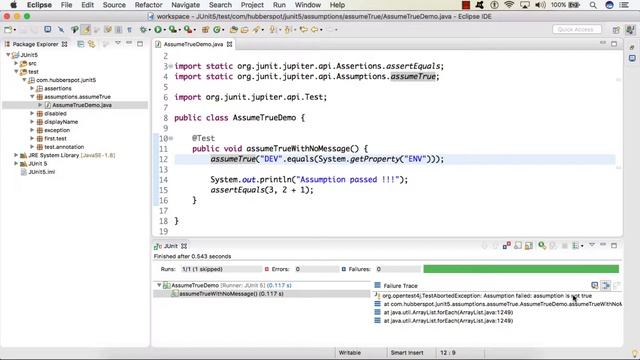The height and width of the screenshot is (360, 640).
Task: Click the Writable status bar entry
Action: coord(350,353)
